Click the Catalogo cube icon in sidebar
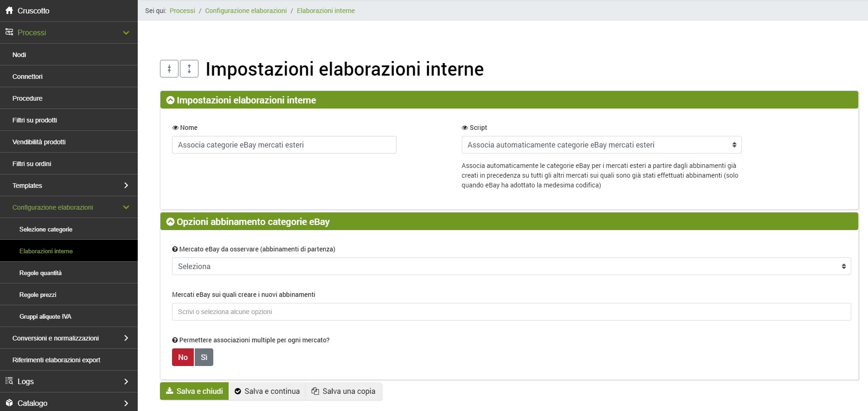 tap(9, 403)
